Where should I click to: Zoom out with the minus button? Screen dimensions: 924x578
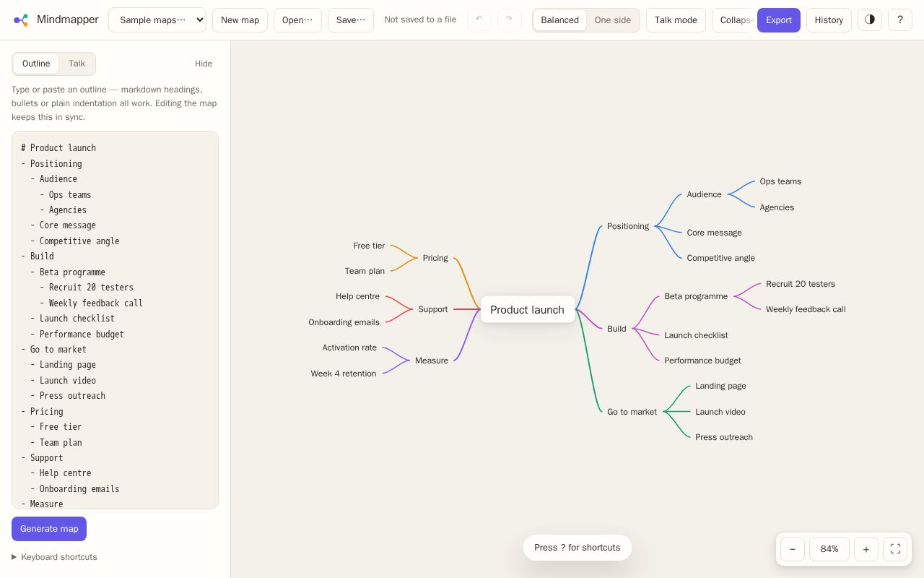(x=793, y=549)
